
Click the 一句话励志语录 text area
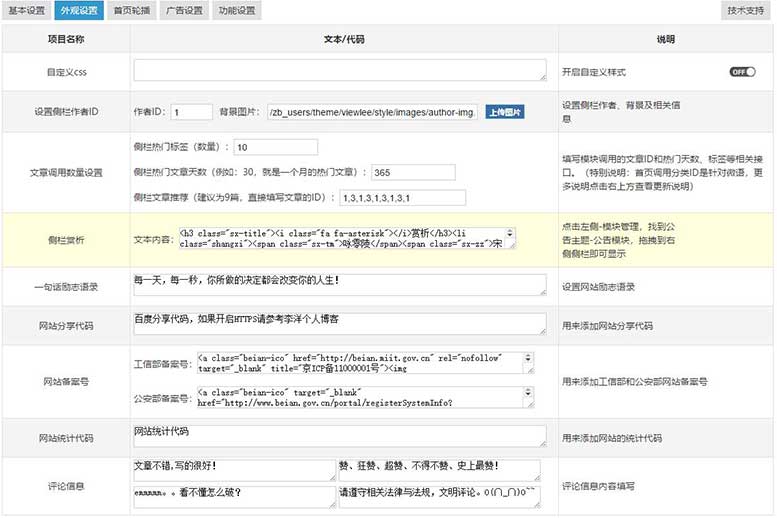click(340, 286)
